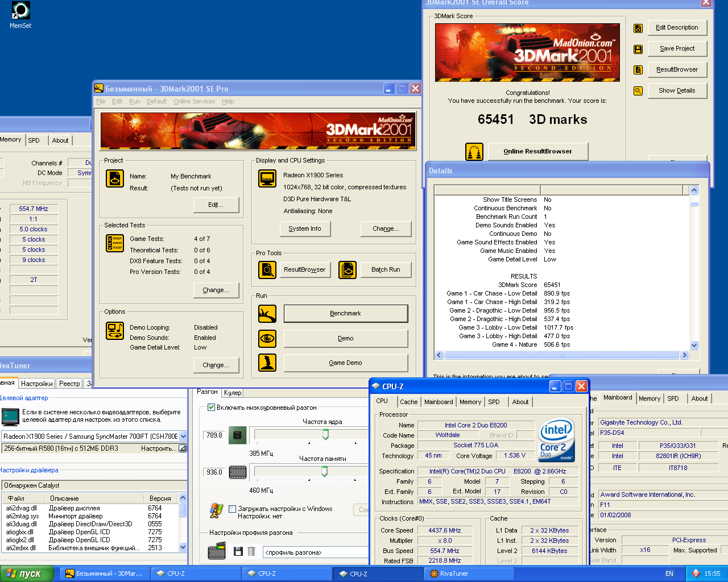Click the Display and CPU Settings monitor icon
The image size is (728, 582).
coord(267,178)
